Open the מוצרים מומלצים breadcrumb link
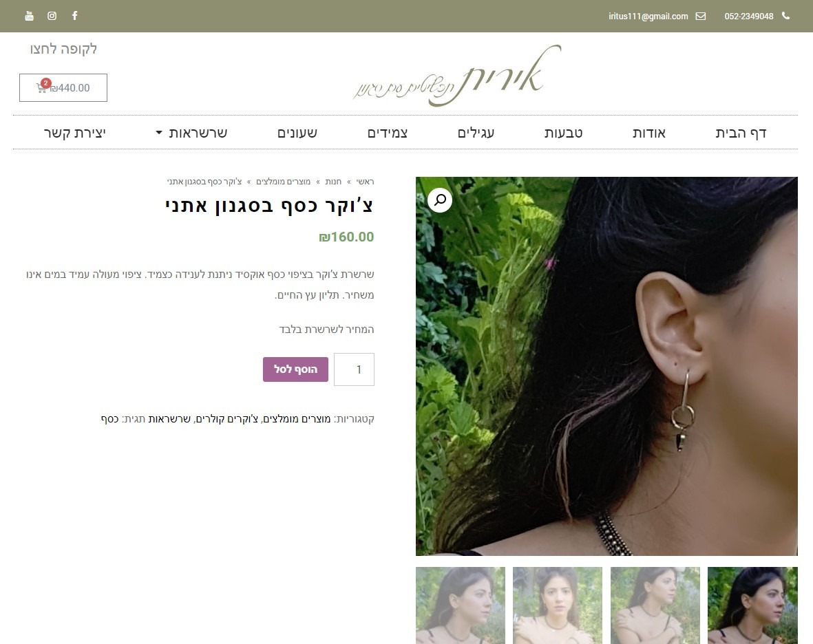Image resolution: width=813 pixels, height=644 pixels. [283, 182]
